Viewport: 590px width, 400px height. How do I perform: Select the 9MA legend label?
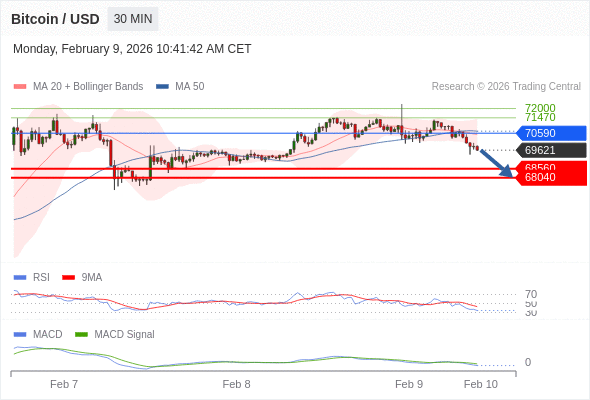tap(92, 277)
